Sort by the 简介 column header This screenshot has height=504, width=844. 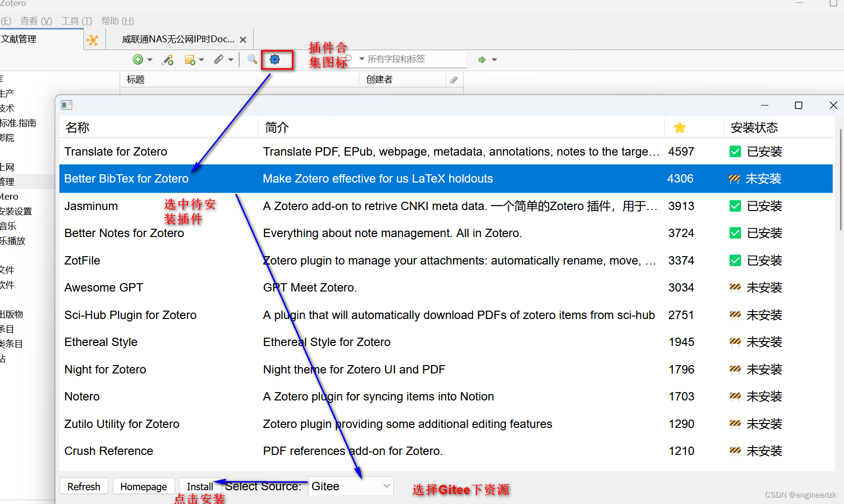click(461, 128)
